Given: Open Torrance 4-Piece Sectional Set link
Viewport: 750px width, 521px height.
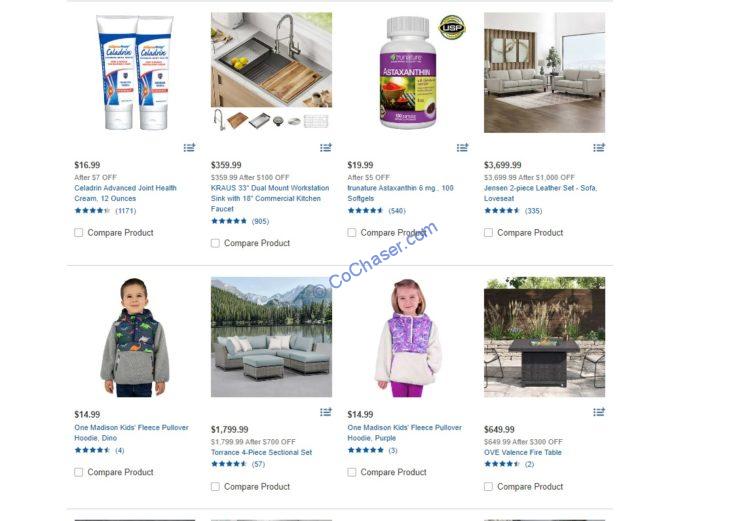Looking at the screenshot, I should pos(261,452).
